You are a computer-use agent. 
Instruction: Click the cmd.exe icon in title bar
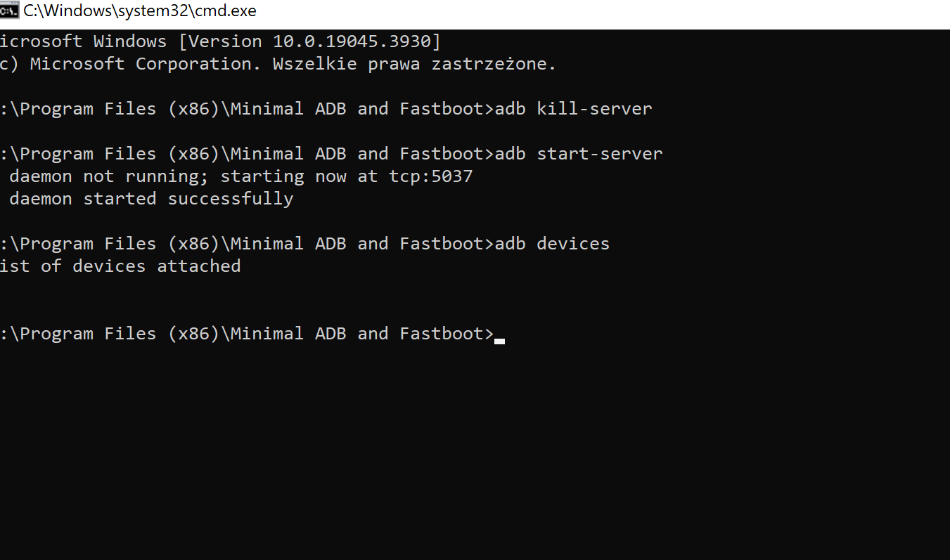click(9, 11)
